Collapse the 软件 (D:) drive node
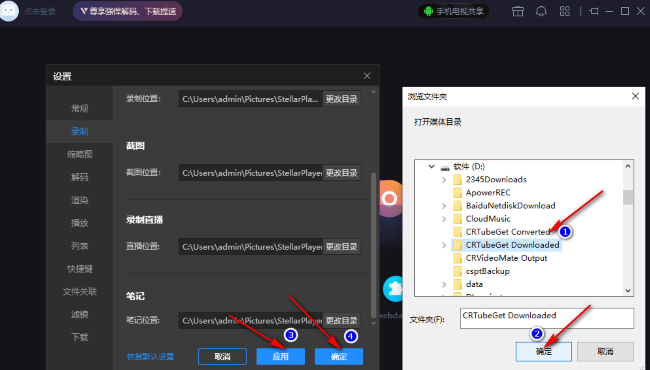Image resolution: width=650 pixels, height=370 pixels. coord(432,167)
